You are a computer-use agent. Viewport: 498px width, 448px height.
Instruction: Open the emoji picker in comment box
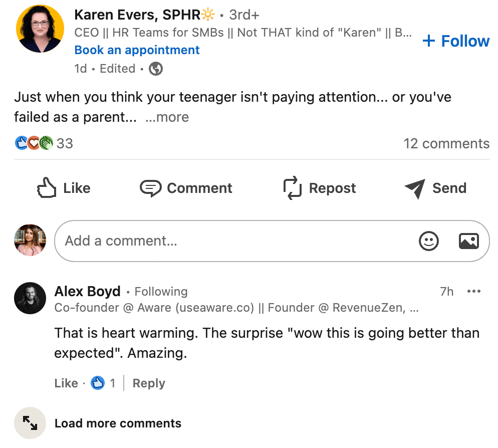(x=429, y=241)
